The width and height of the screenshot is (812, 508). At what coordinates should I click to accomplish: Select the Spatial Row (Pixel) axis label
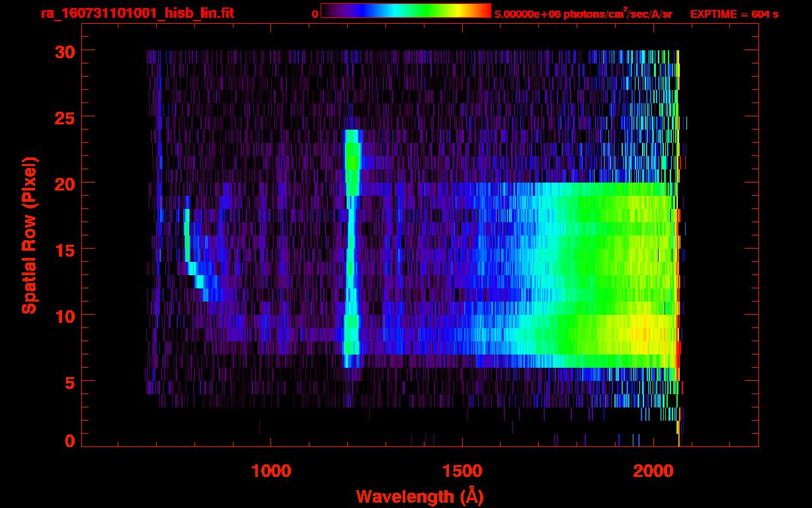point(29,235)
